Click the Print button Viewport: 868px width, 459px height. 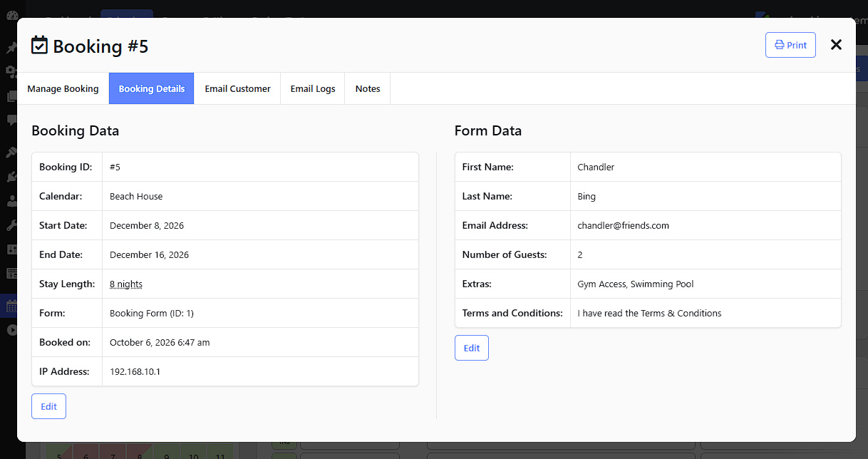click(790, 45)
